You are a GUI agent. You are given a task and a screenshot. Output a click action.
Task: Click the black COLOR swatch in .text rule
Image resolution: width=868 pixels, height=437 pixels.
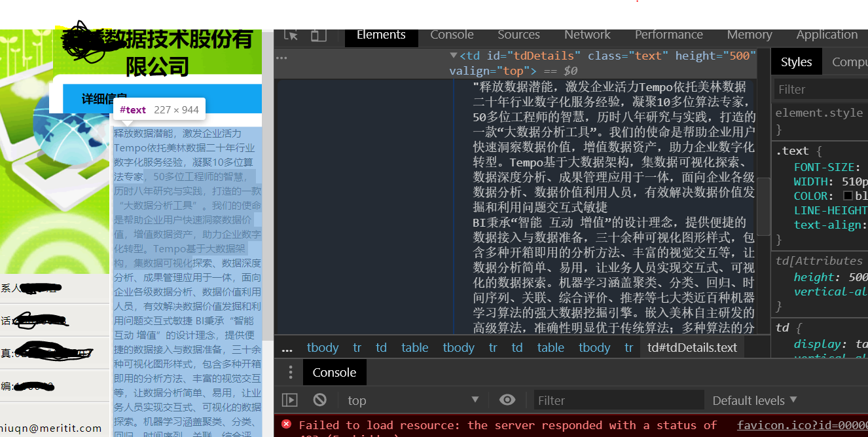click(848, 196)
